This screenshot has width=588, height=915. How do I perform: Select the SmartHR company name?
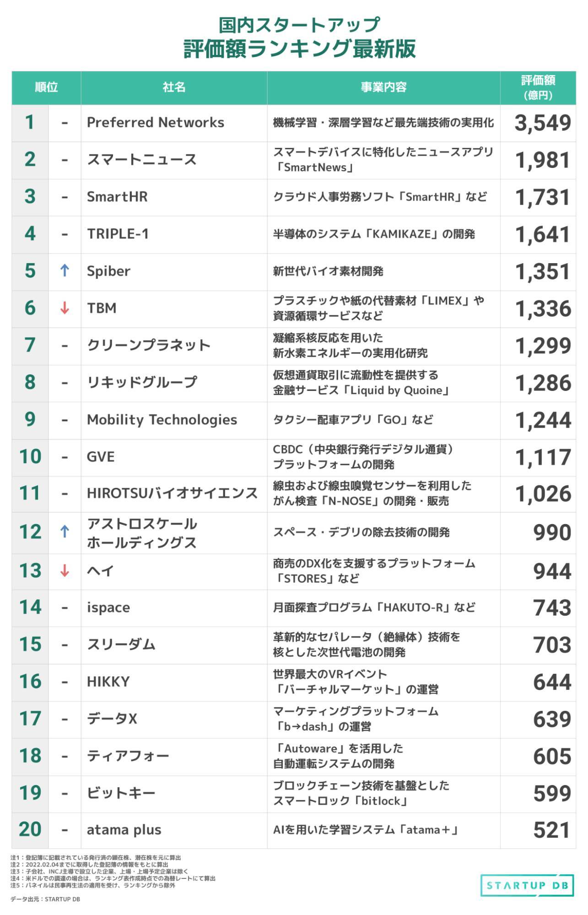pyautogui.click(x=117, y=197)
